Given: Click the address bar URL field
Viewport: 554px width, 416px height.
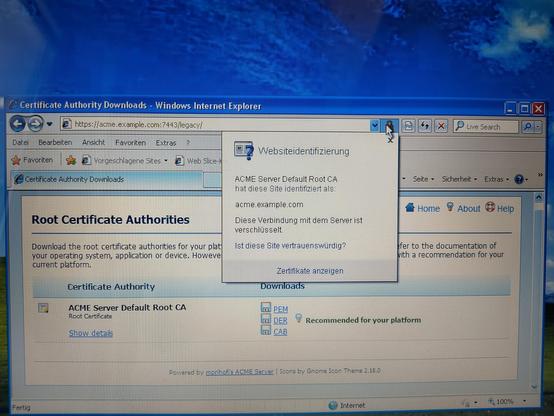Looking at the screenshot, I should pyautogui.click(x=215, y=125).
